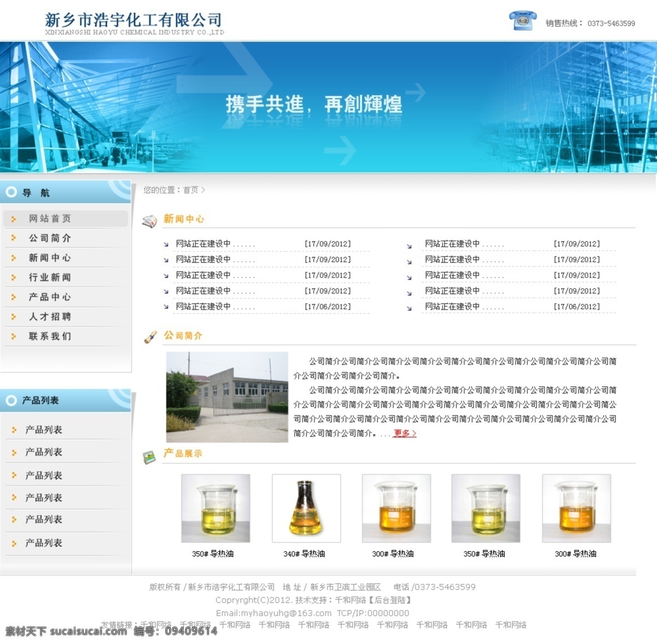
Task: Click the last 产品列表 sidebar entry
Action: click(x=44, y=543)
